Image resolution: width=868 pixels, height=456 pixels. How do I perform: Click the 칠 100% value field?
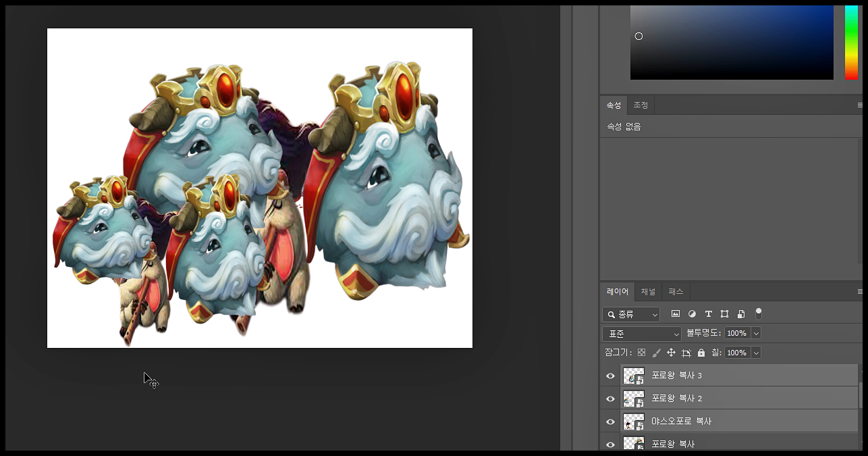coord(737,353)
